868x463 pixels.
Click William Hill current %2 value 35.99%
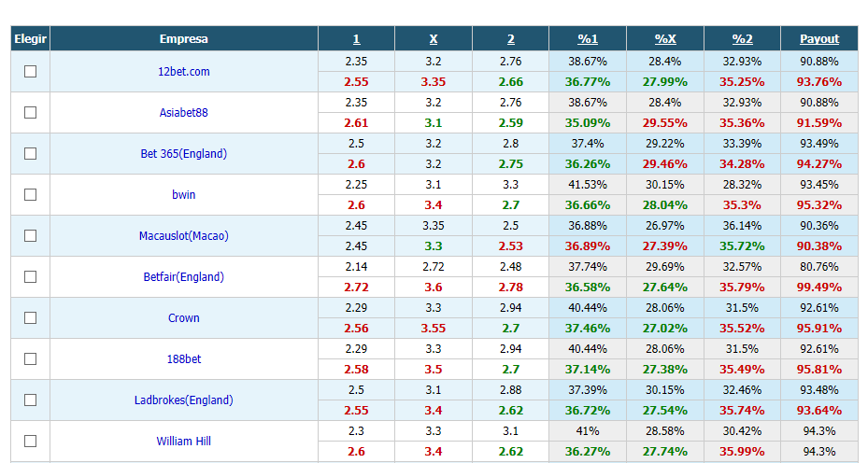point(743,452)
